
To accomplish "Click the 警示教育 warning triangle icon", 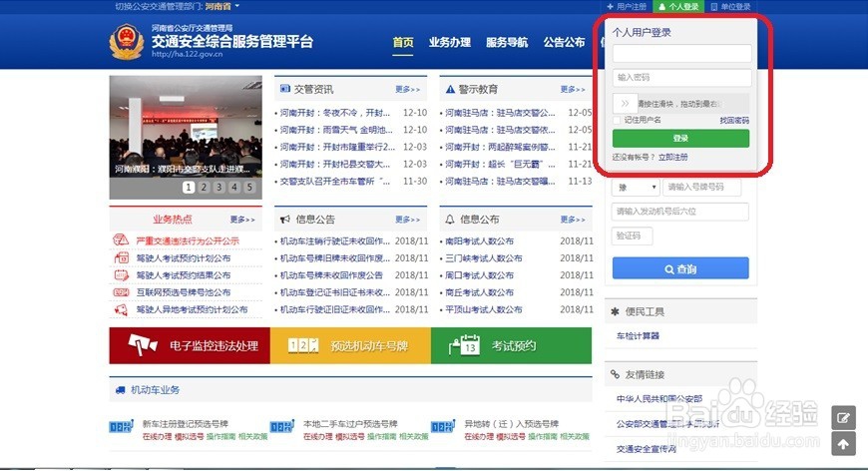I will tap(450, 89).
